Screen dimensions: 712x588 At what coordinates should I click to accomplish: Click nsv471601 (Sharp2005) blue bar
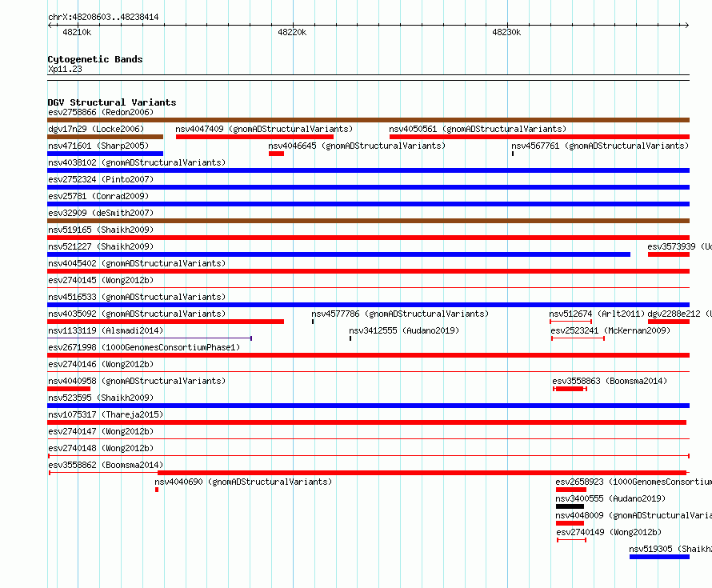click(105, 154)
